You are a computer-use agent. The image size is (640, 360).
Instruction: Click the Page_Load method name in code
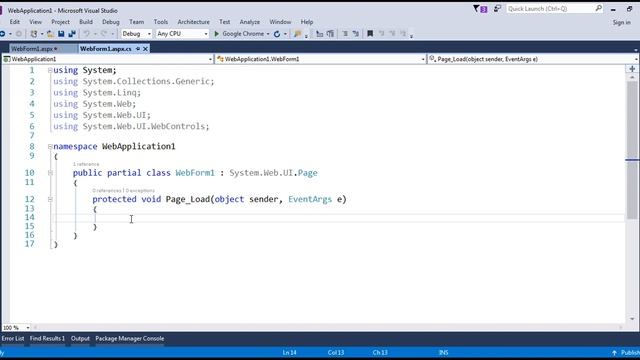pyautogui.click(x=187, y=199)
